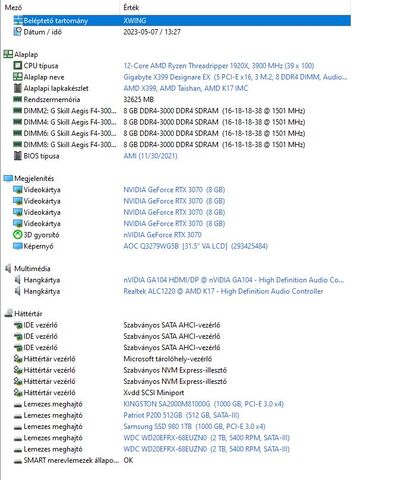This screenshot has width=399, height=480.
Task: Click the Alaplap section icon
Action: click(8, 54)
